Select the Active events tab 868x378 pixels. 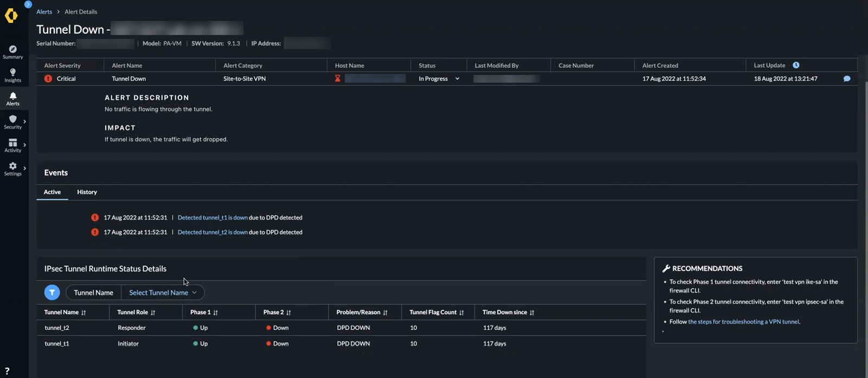point(52,192)
